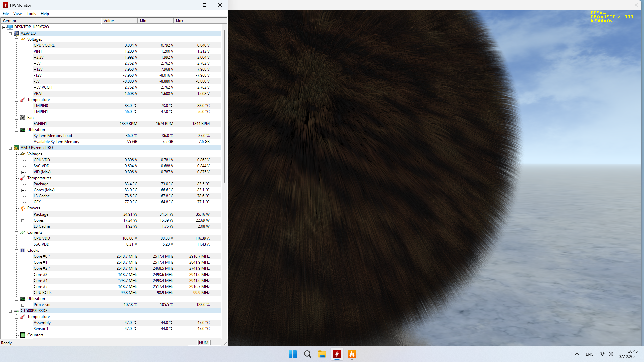
Task: Open FurMark from the taskbar
Action: [352, 354]
